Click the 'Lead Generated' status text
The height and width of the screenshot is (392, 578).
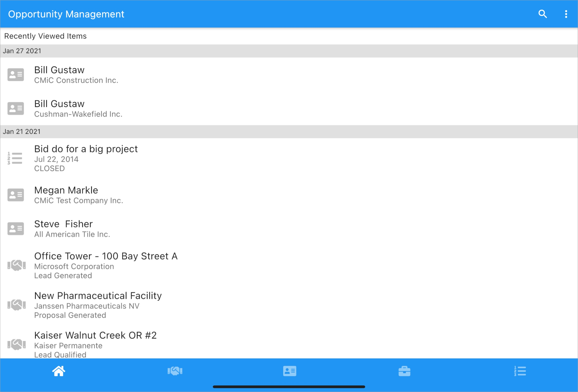click(63, 276)
